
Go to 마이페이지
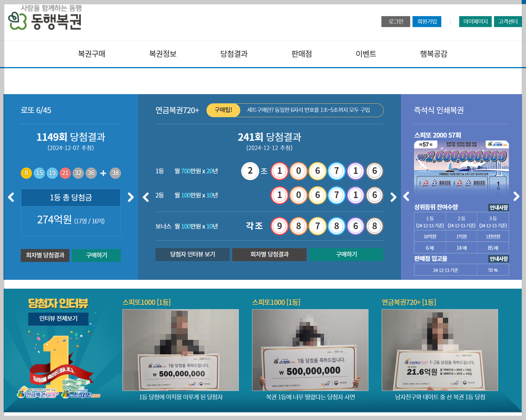point(475,22)
